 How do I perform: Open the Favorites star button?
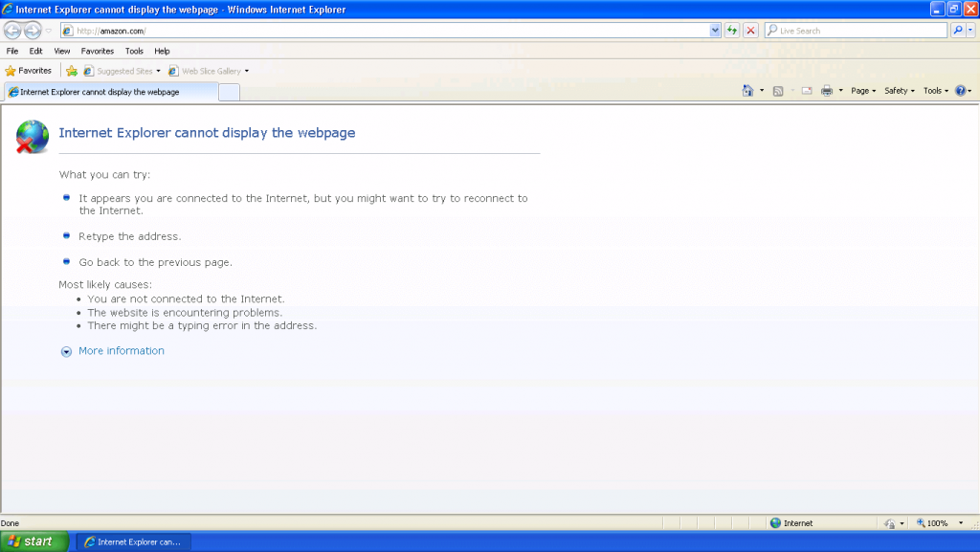pyautogui.click(x=29, y=71)
